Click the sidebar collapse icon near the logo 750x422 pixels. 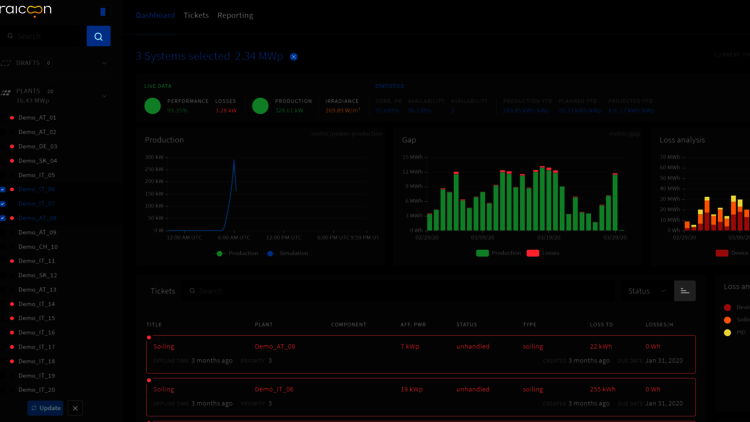click(103, 12)
